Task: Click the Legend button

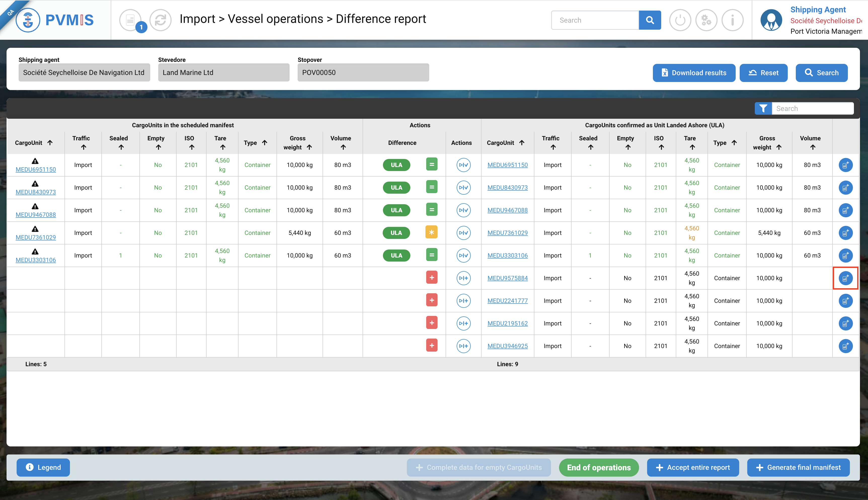Action: click(43, 467)
